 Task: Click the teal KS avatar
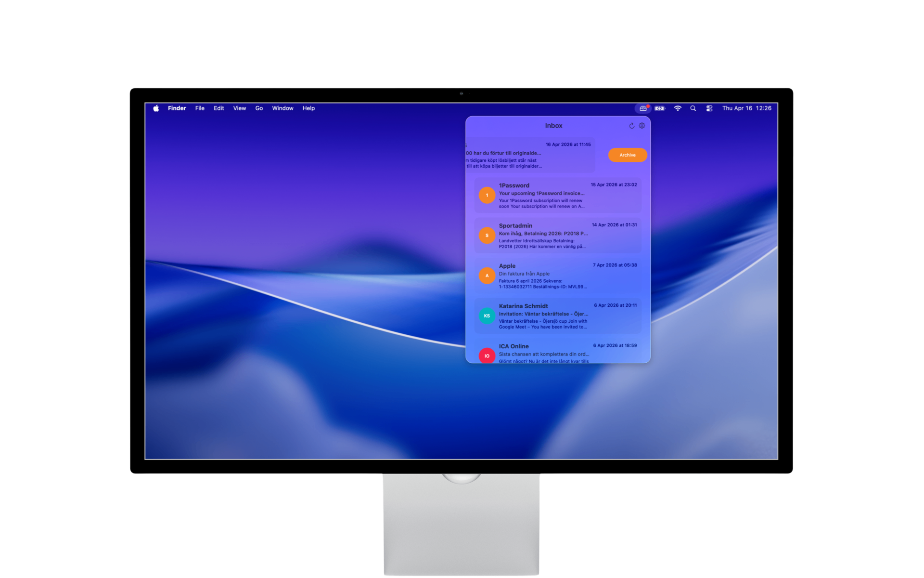click(487, 316)
